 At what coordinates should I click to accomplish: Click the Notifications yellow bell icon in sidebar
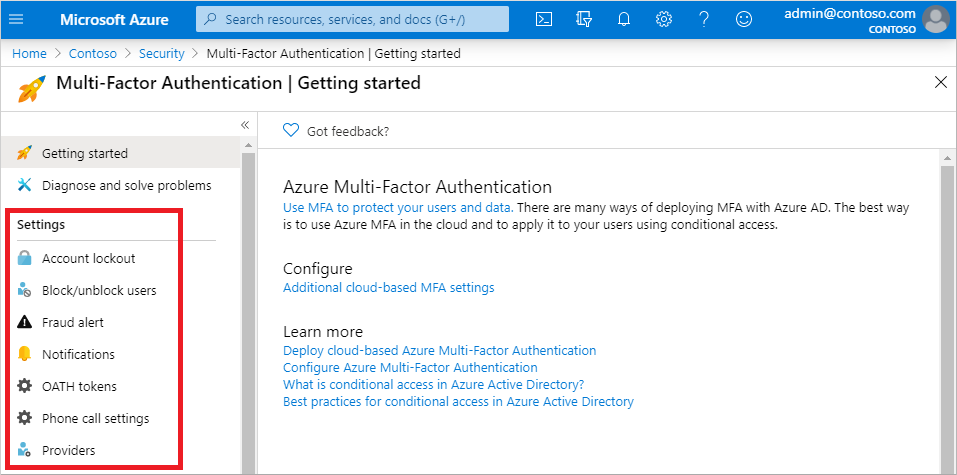pos(24,354)
